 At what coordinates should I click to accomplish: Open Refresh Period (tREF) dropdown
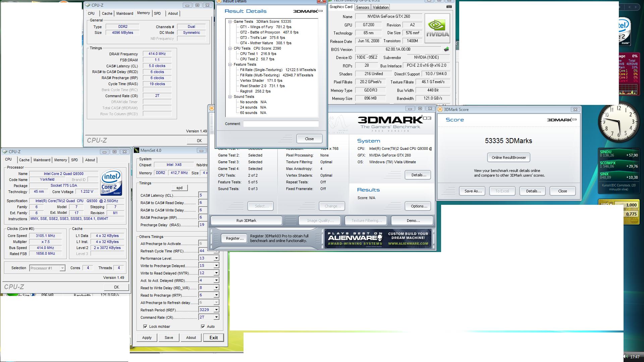pos(216,310)
